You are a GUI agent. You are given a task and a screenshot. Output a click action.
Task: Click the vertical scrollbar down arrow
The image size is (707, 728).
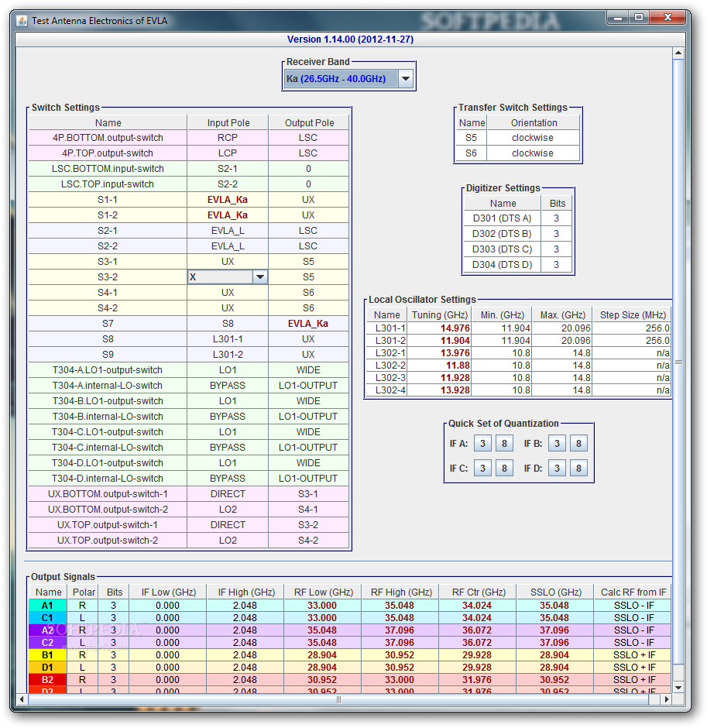coord(678,688)
